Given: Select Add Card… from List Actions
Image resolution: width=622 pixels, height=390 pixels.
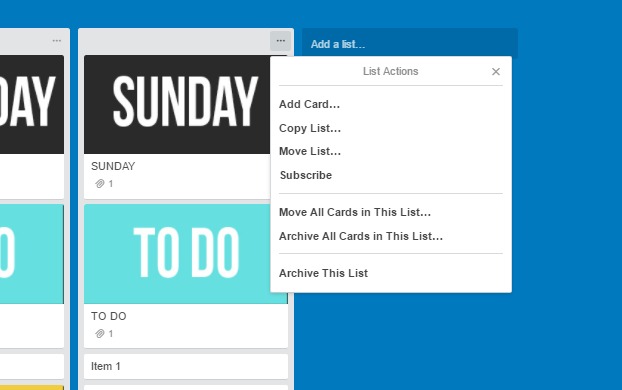Looking at the screenshot, I should [309, 104].
